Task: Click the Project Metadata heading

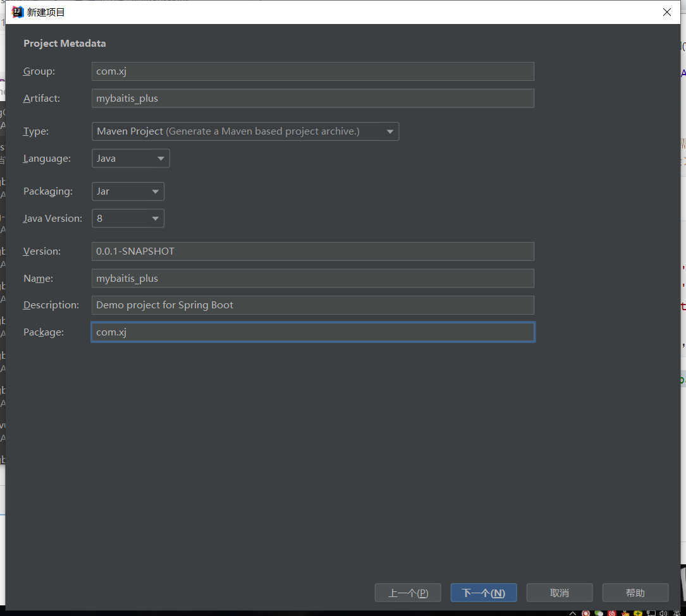Action: [64, 44]
